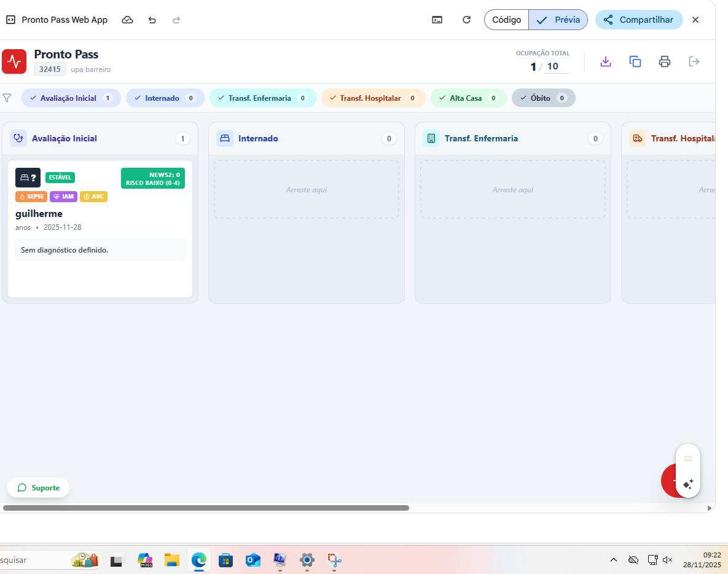728x574 pixels.
Task: Disable the Óbito filter chip
Action: [543, 98]
